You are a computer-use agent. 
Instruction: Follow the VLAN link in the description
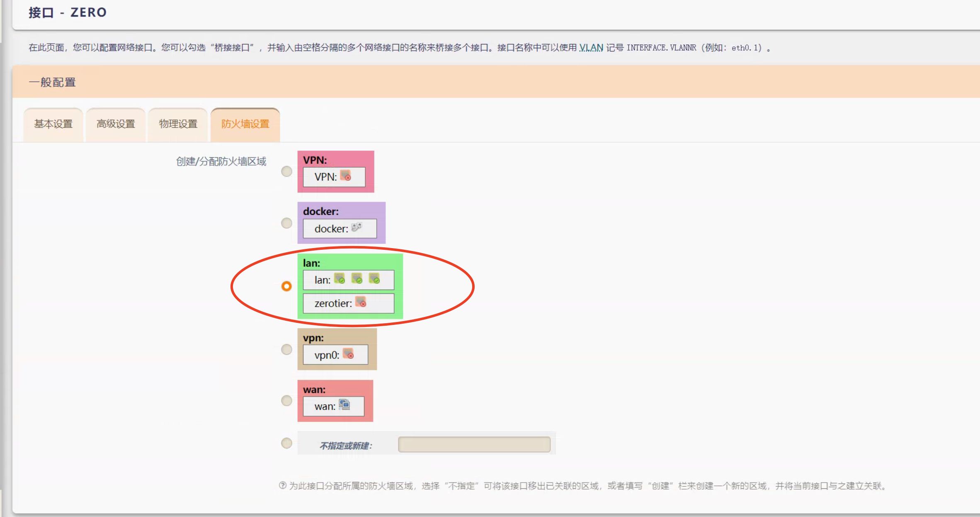pyautogui.click(x=591, y=48)
